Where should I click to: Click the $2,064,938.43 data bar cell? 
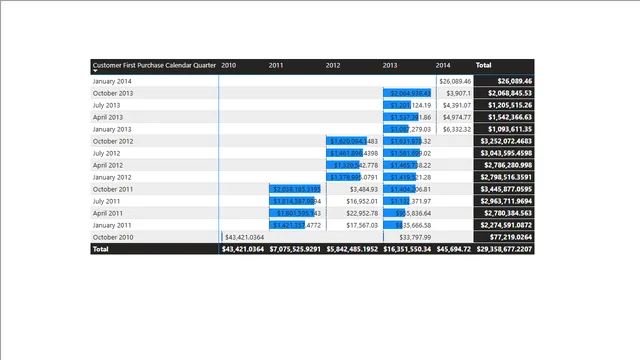[x=407, y=93]
